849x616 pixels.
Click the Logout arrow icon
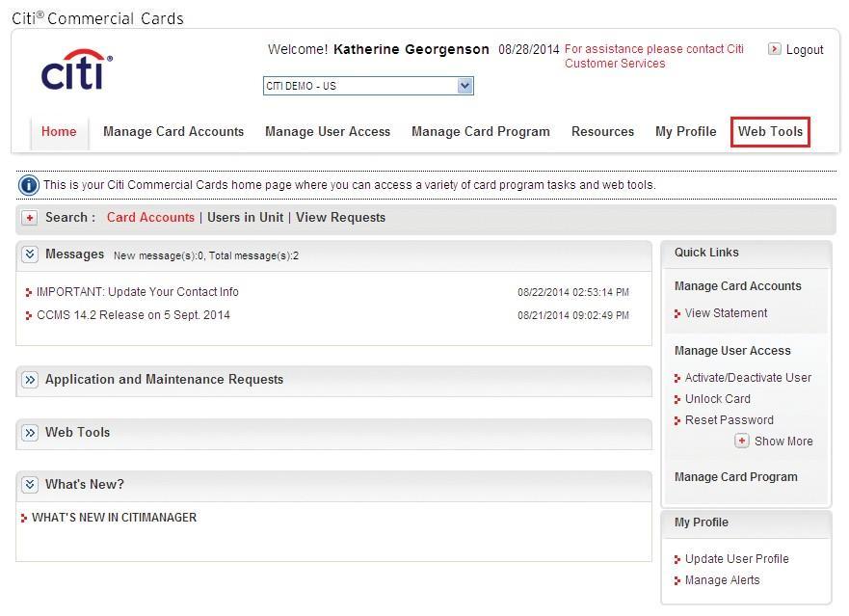pyautogui.click(x=774, y=49)
